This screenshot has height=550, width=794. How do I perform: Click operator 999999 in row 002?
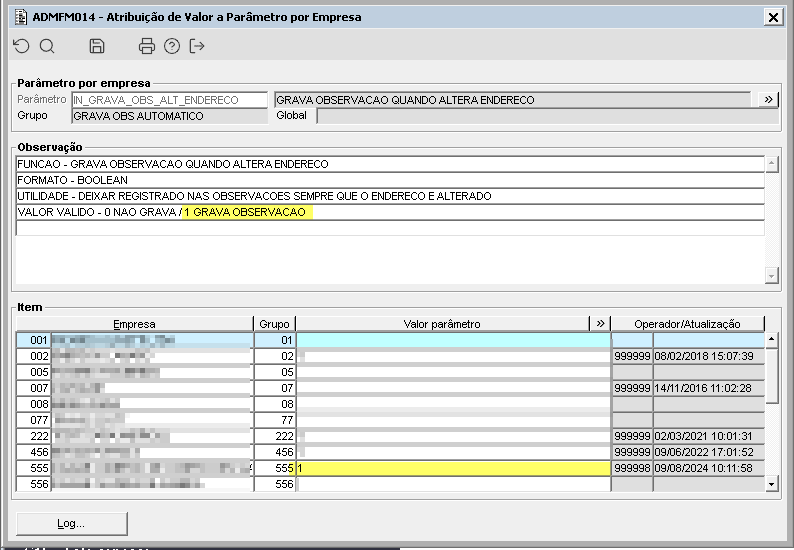pos(632,356)
